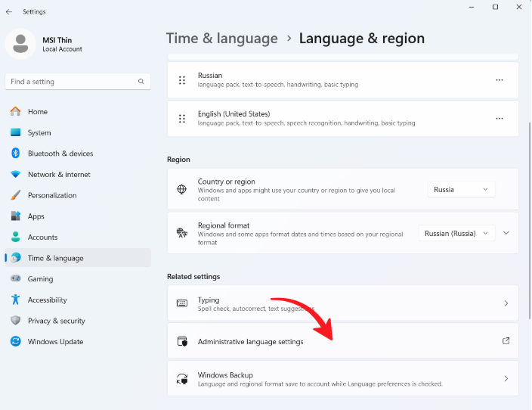Open Administrative language settings

pos(251,342)
